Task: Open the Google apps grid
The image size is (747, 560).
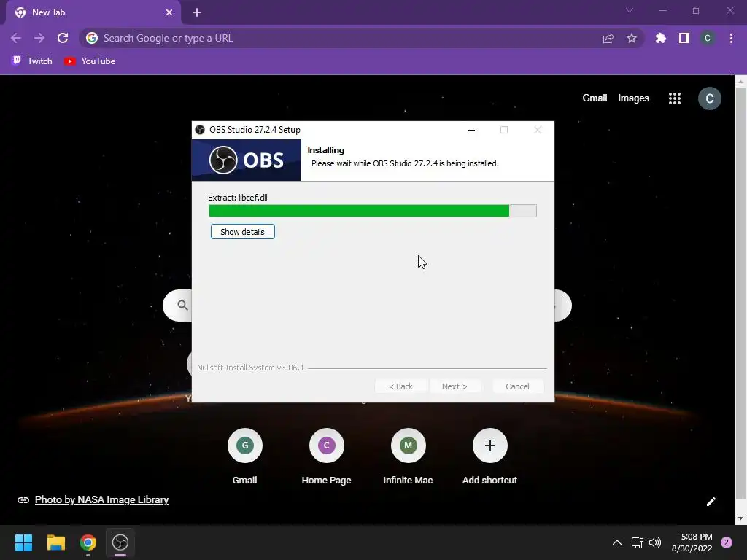Action: tap(675, 98)
